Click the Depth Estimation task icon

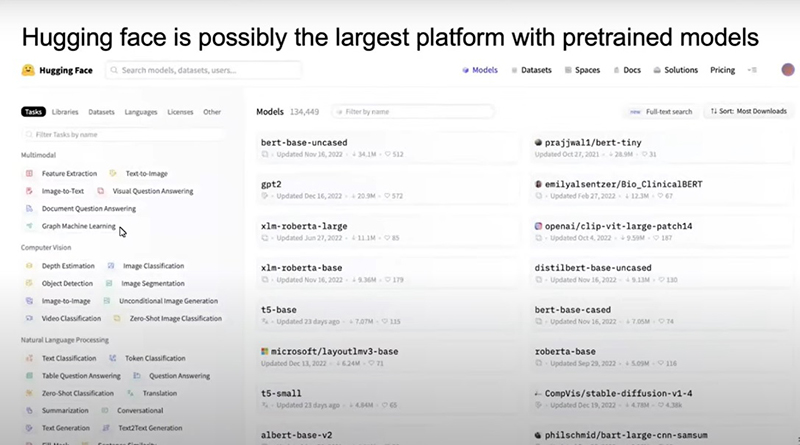(x=30, y=266)
